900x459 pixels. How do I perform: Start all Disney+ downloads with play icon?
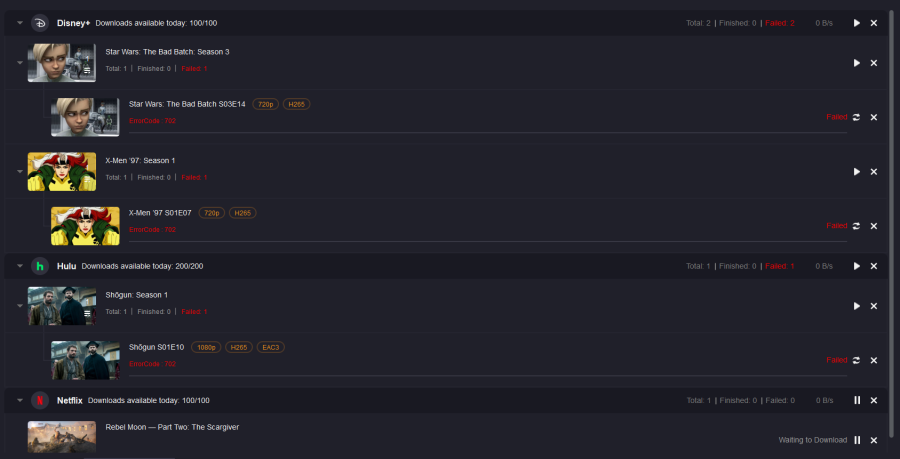(x=857, y=23)
